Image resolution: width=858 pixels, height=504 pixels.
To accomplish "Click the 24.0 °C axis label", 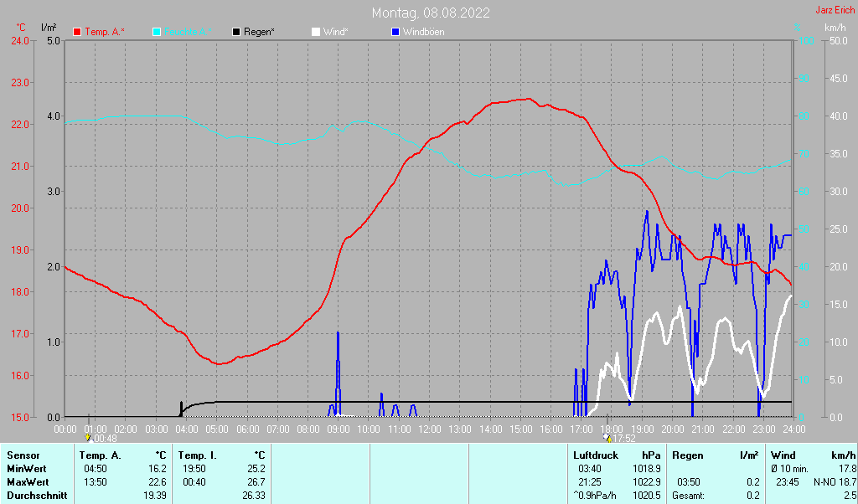I will click(x=18, y=40).
